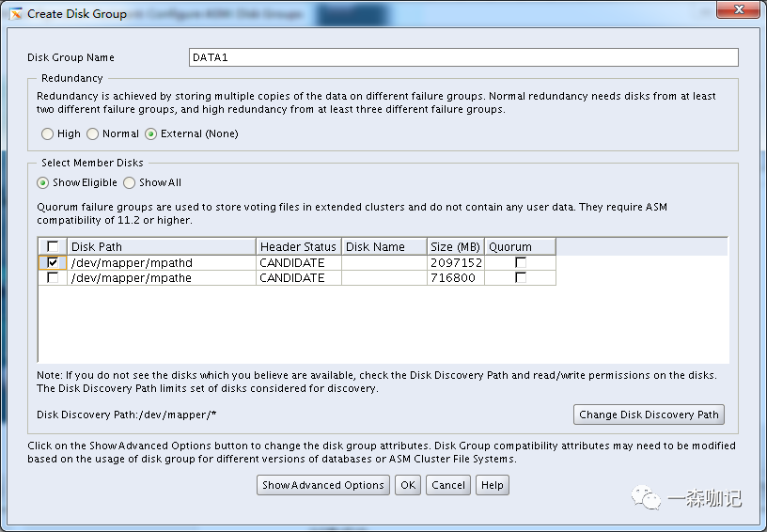The height and width of the screenshot is (532, 767).
Task: Click the Quorum column header
Action: point(520,246)
